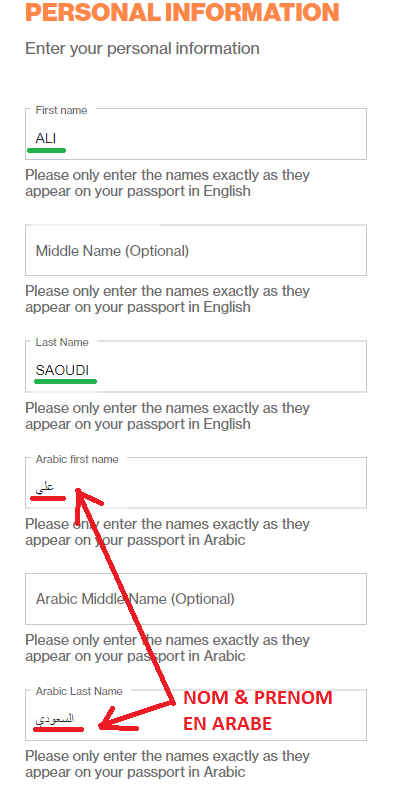
Task: Select the Arabic first name input box
Action: [x=196, y=483]
